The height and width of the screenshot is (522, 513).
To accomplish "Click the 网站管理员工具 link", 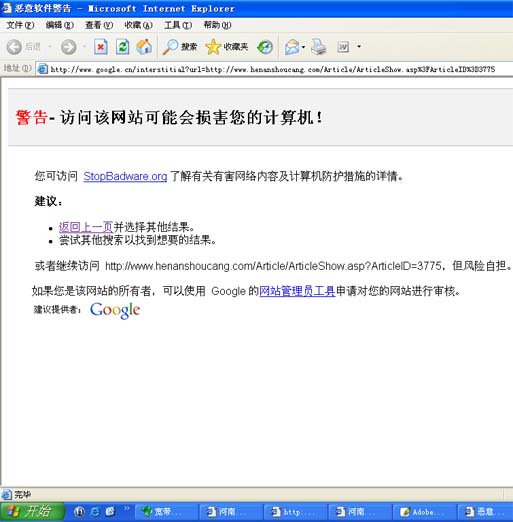I will [x=297, y=291].
